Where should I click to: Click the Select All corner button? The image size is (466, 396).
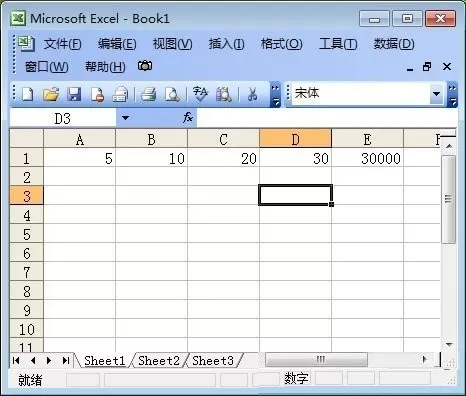(x=27, y=139)
